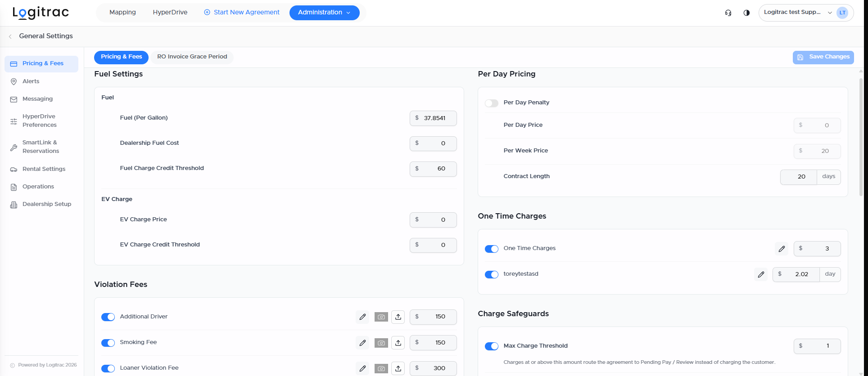Screen dimensions: 868x376
Task: Open HyperDrive Preferences in sidebar
Action: click(41, 121)
